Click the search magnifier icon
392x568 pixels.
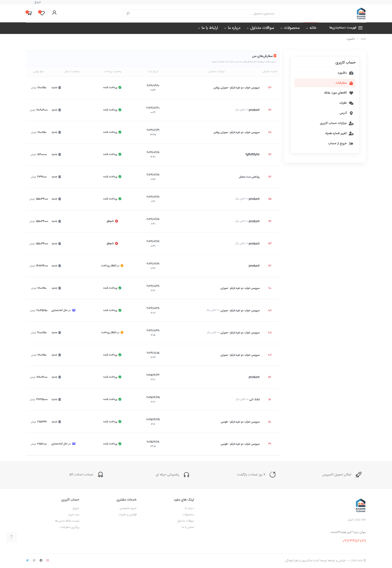pos(128,13)
